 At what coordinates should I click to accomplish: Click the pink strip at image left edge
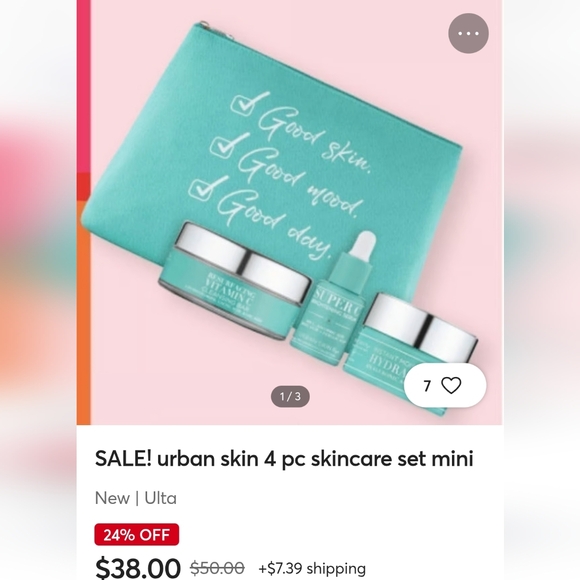(84, 86)
